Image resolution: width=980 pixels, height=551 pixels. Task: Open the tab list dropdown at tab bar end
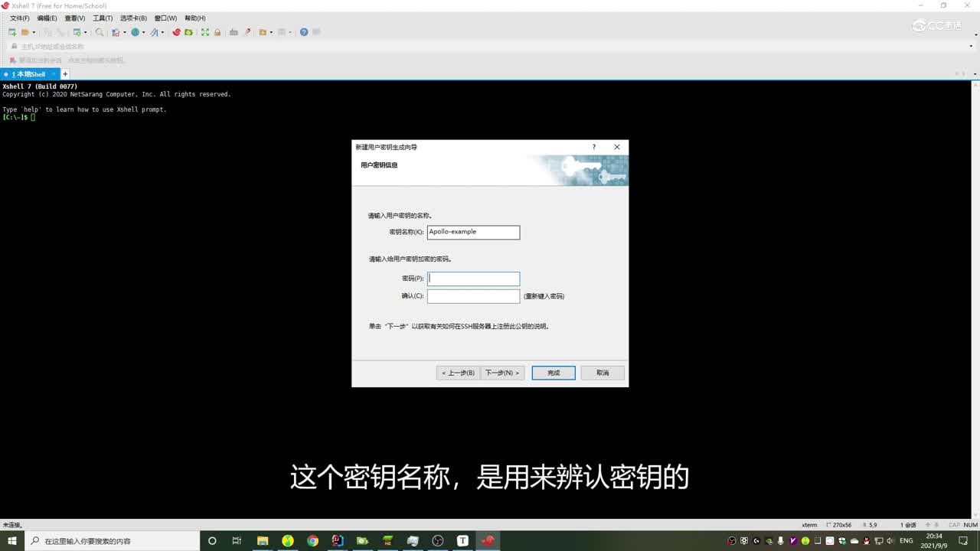pos(974,74)
